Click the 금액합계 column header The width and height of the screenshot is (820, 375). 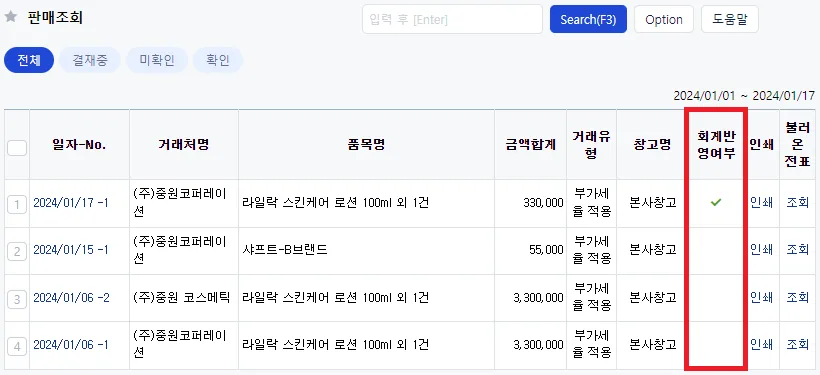(530, 145)
